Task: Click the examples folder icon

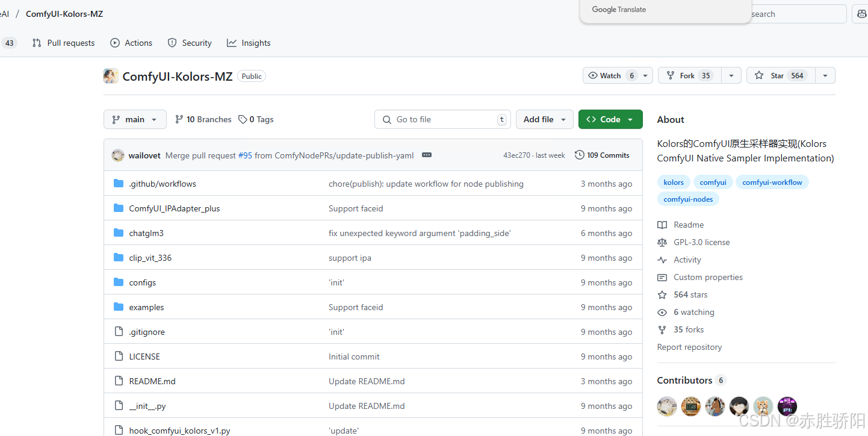Action: pyautogui.click(x=119, y=307)
